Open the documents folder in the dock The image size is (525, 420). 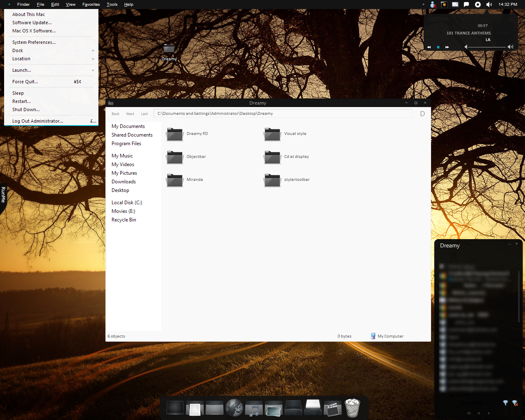[x=195, y=408]
